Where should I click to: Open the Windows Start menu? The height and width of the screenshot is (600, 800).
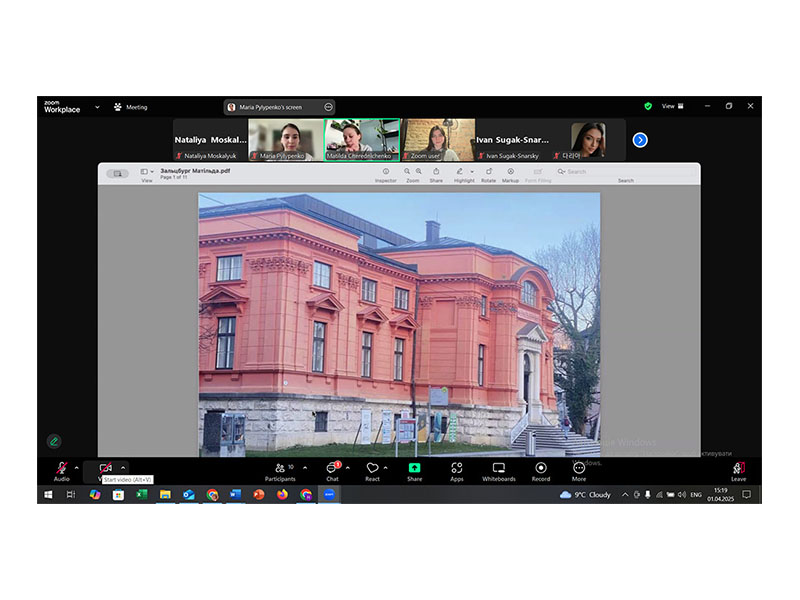48,494
